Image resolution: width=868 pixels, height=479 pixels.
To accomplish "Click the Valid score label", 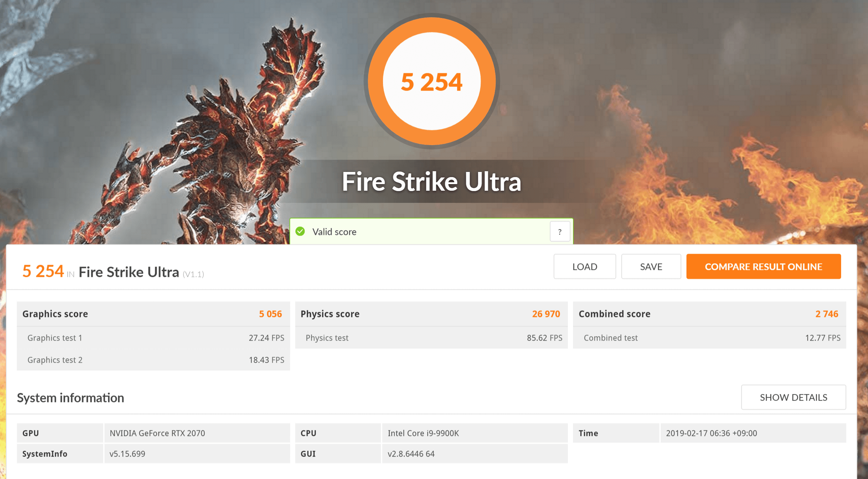I will (334, 232).
